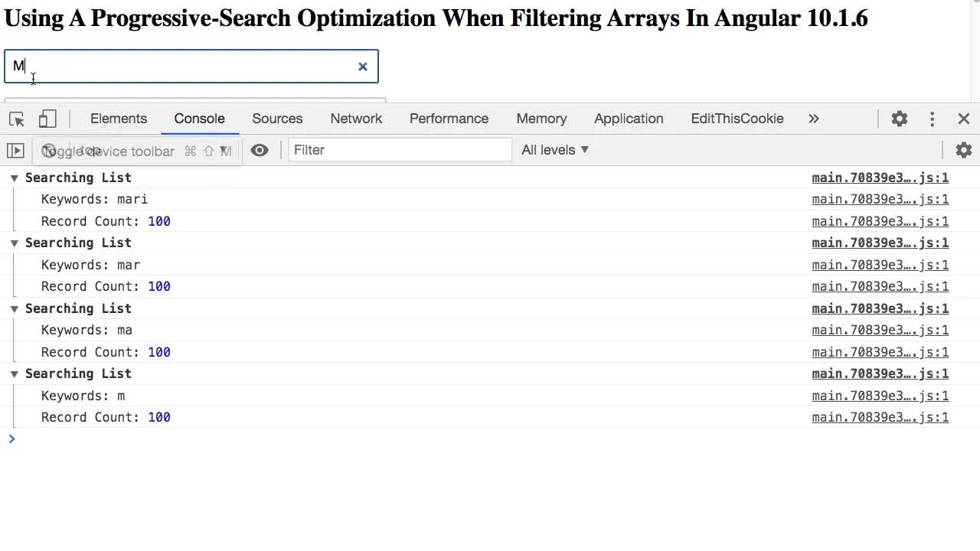
Task: Clear the search input with X
Action: (x=363, y=67)
